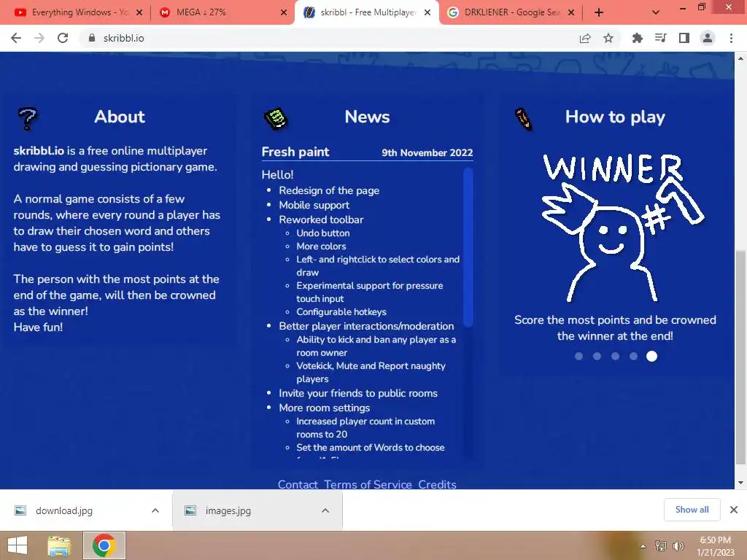Show hidden system tray icons

(643, 546)
